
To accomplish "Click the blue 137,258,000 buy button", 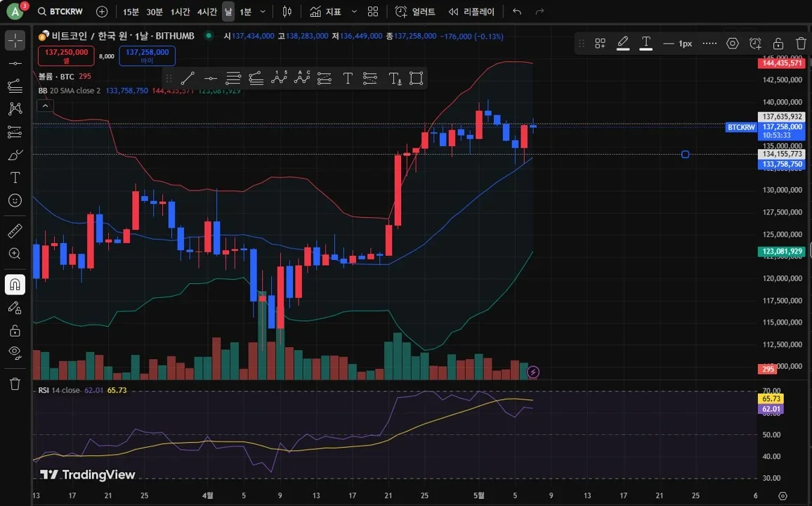I will [147, 56].
